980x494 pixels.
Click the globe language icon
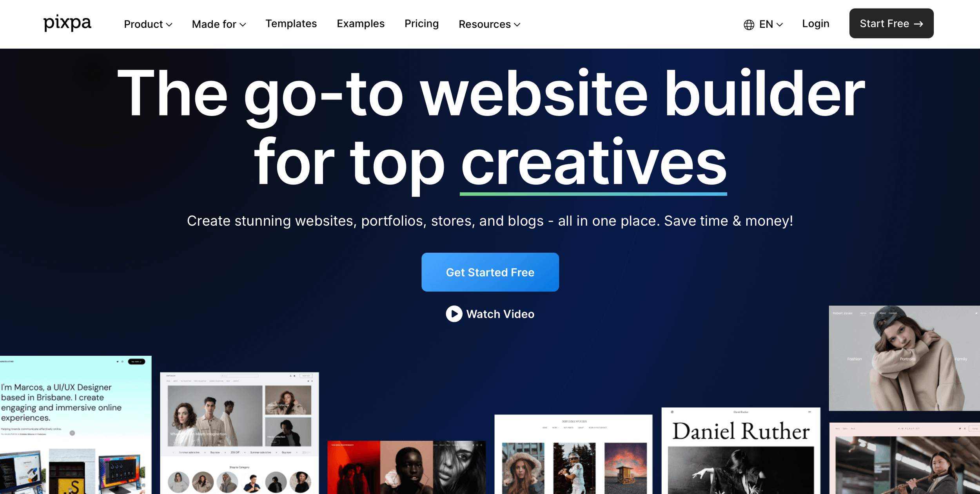pyautogui.click(x=749, y=25)
